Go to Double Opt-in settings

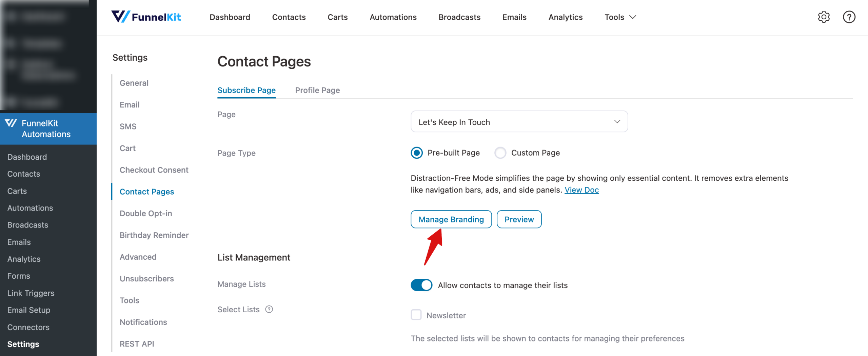[146, 213]
